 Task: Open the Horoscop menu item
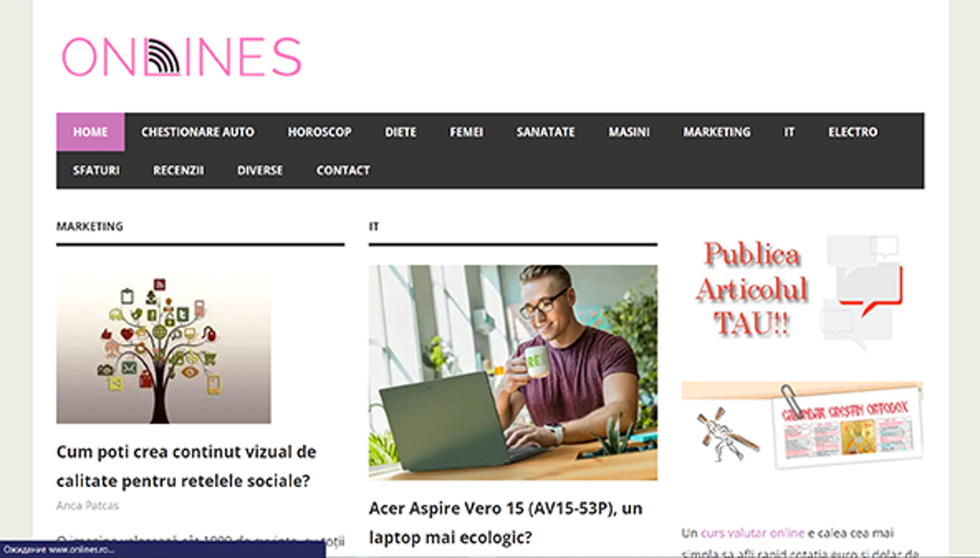[x=320, y=132]
